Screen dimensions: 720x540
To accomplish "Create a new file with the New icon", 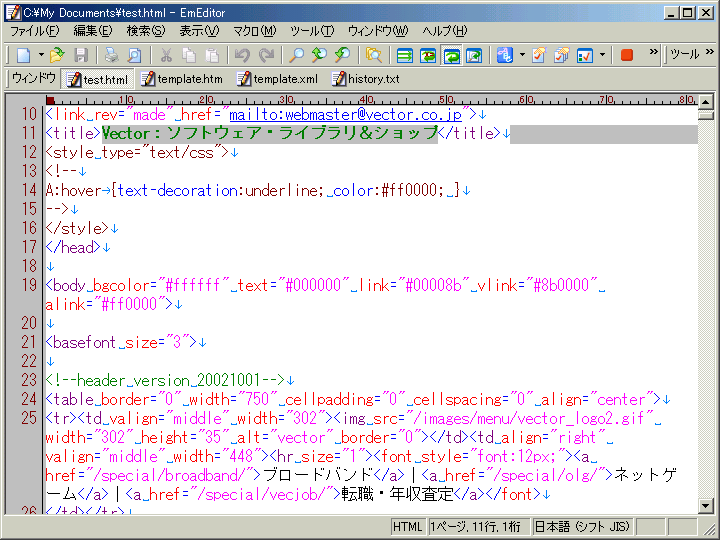I will [x=23, y=56].
